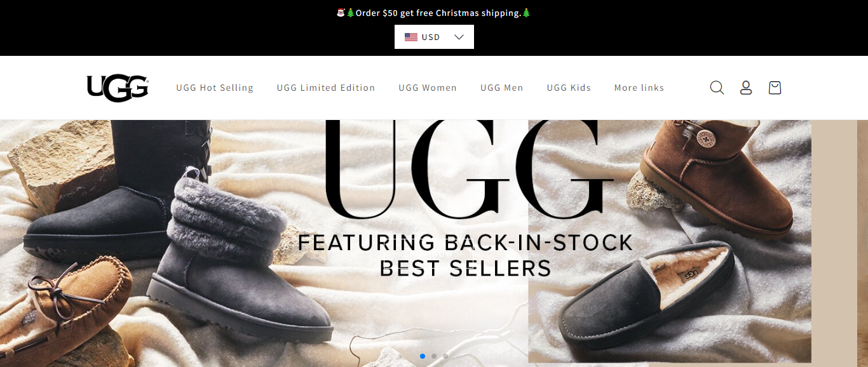Click the free Christmas shipping announcement
Screen dimensions: 868x367
pos(433,13)
